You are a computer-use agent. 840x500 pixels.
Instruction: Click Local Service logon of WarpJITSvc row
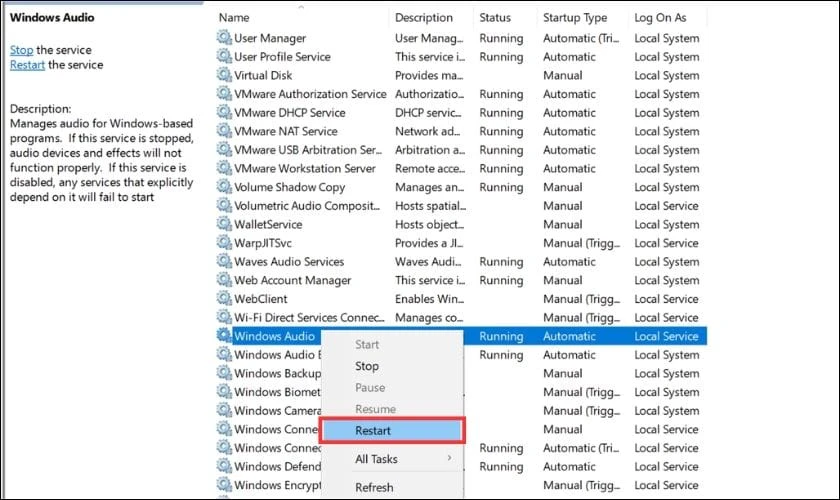click(x=666, y=243)
